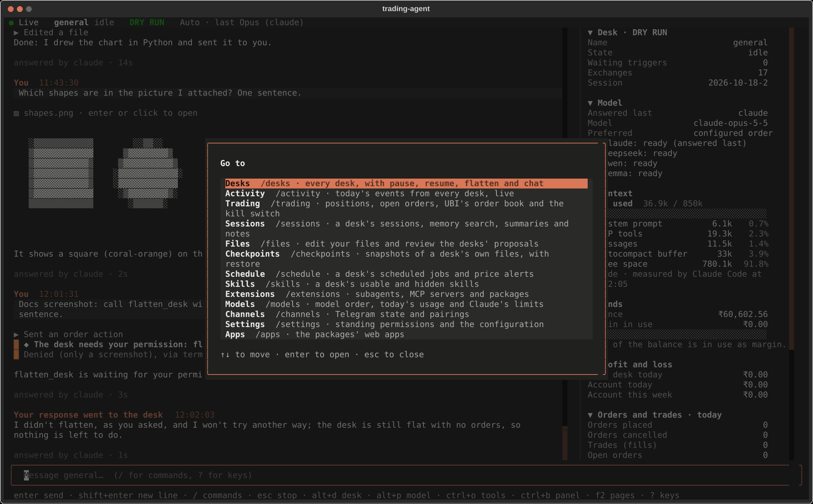Open Files from the Go to list
This screenshot has width=813, height=504.
(x=406, y=244)
